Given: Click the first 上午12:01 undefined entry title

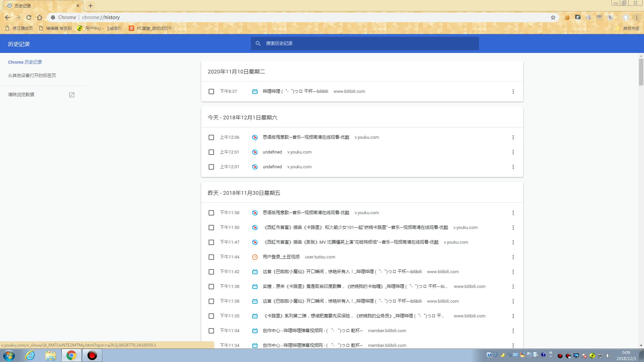Looking at the screenshot, I should point(272,152).
